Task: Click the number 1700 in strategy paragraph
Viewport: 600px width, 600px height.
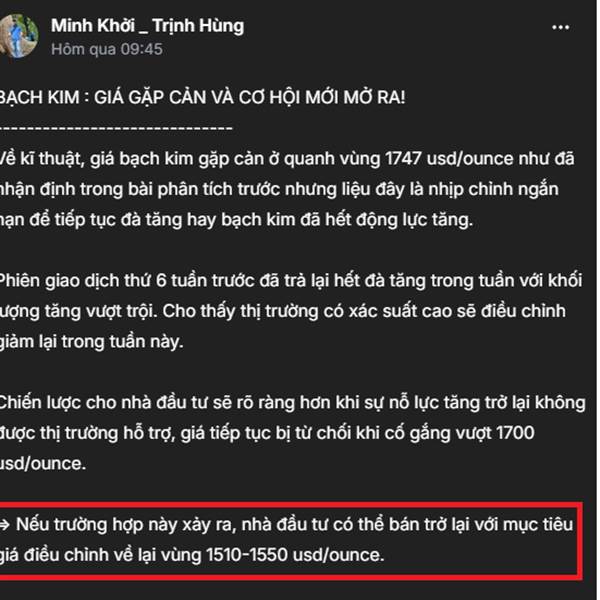Action: [x=515, y=433]
